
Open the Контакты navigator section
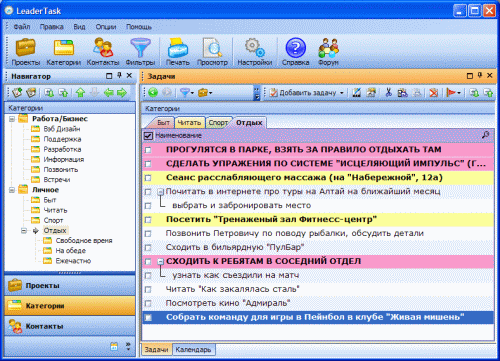coord(70,326)
